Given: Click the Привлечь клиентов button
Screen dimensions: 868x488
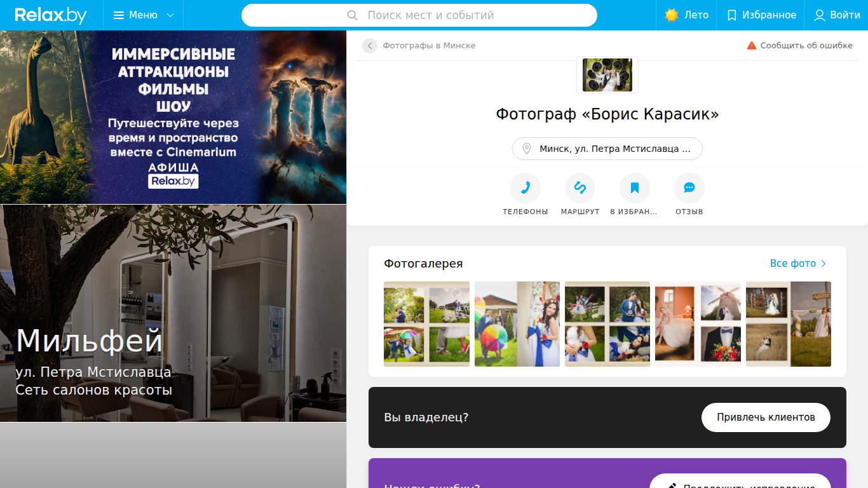Looking at the screenshot, I should (x=766, y=417).
